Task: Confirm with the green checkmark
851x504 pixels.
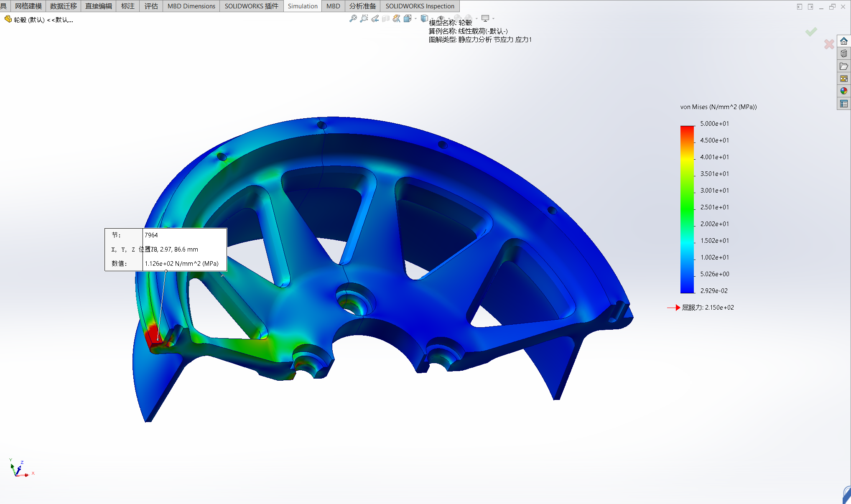Action: click(811, 32)
